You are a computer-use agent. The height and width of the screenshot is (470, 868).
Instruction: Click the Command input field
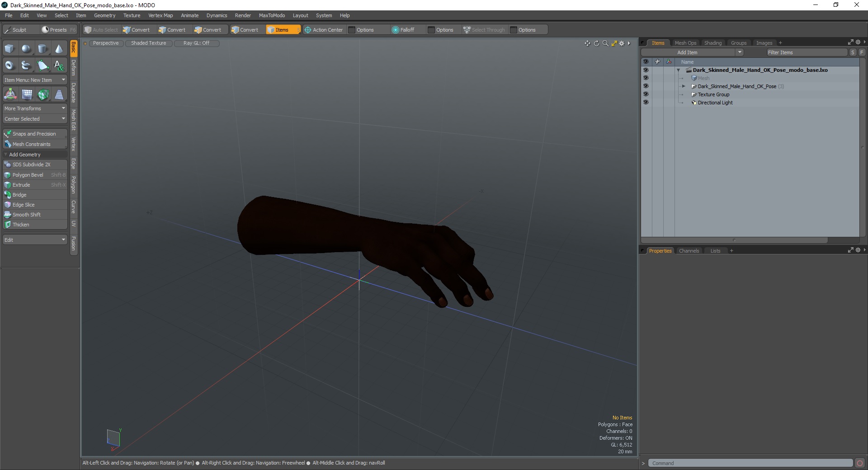[x=750, y=463]
